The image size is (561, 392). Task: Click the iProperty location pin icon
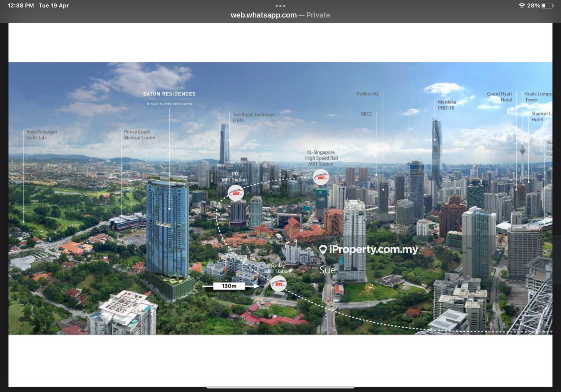(323, 249)
